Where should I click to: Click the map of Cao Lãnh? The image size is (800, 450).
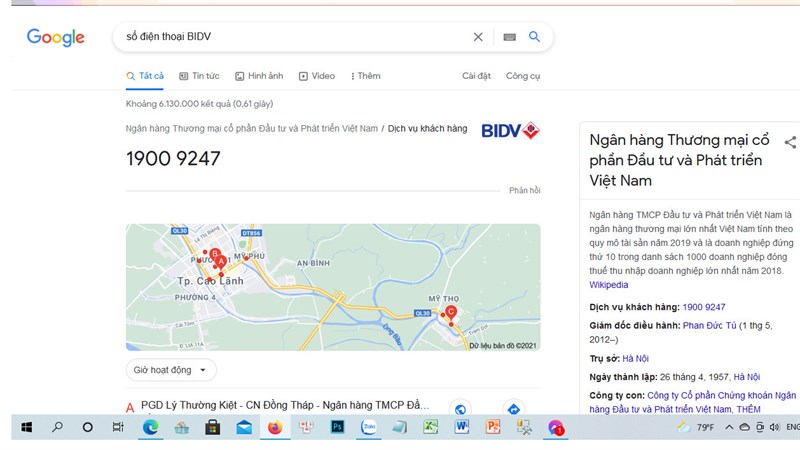click(x=333, y=287)
